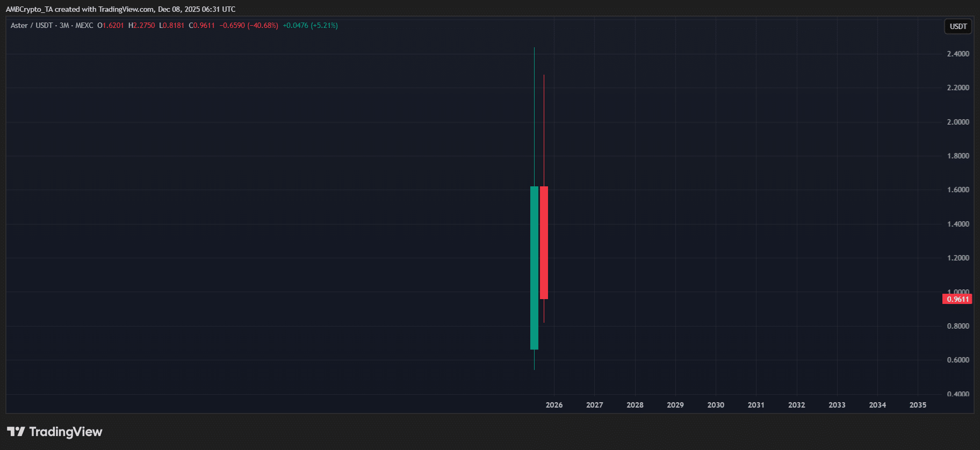Image resolution: width=980 pixels, height=450 pixels.
Task: Click the Aster / USDT symbol name
Action: coord(31,25)
